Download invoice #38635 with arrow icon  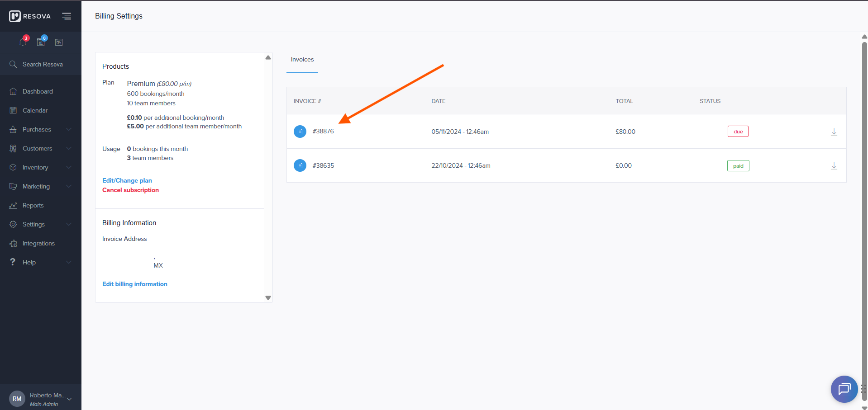click(834, 166)
